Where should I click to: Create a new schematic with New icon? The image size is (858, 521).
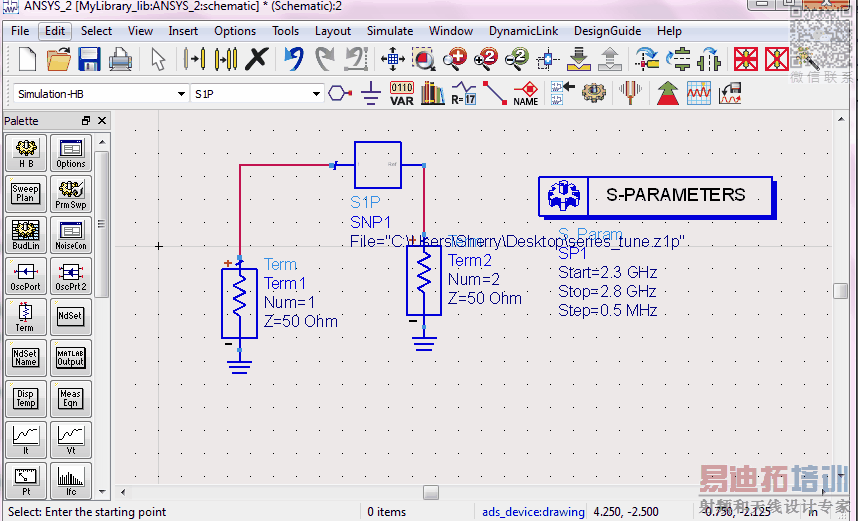tap(27, 59)
